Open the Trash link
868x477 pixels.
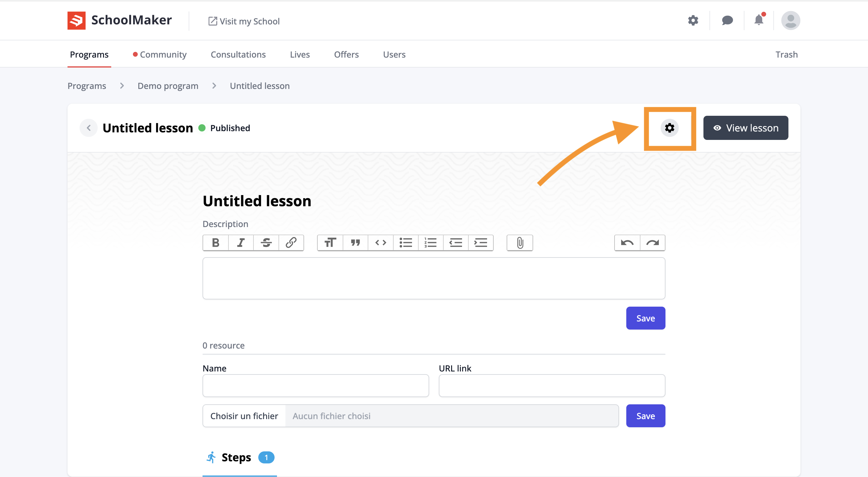(786, 54)
